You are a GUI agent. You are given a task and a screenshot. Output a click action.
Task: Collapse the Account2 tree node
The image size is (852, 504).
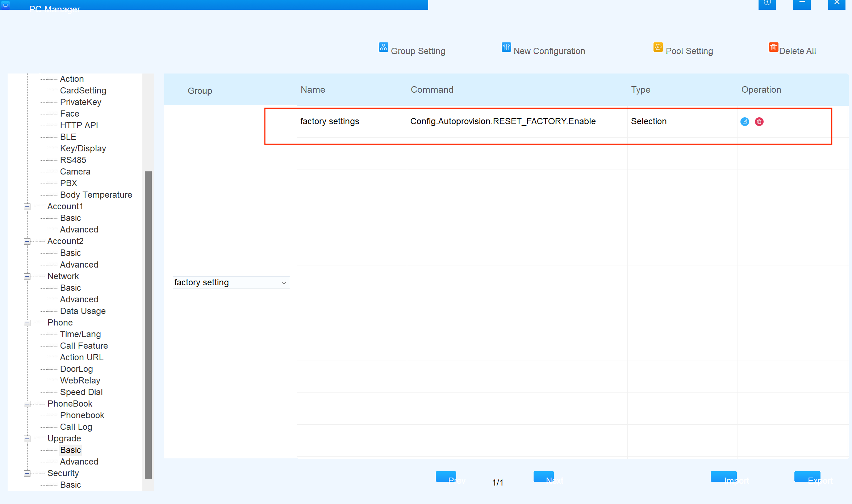27,241
